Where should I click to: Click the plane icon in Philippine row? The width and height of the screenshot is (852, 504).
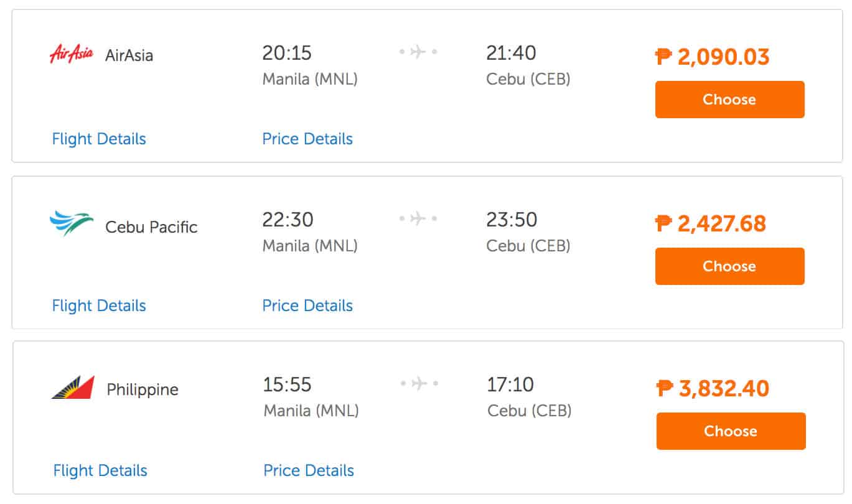click(419, 383)
